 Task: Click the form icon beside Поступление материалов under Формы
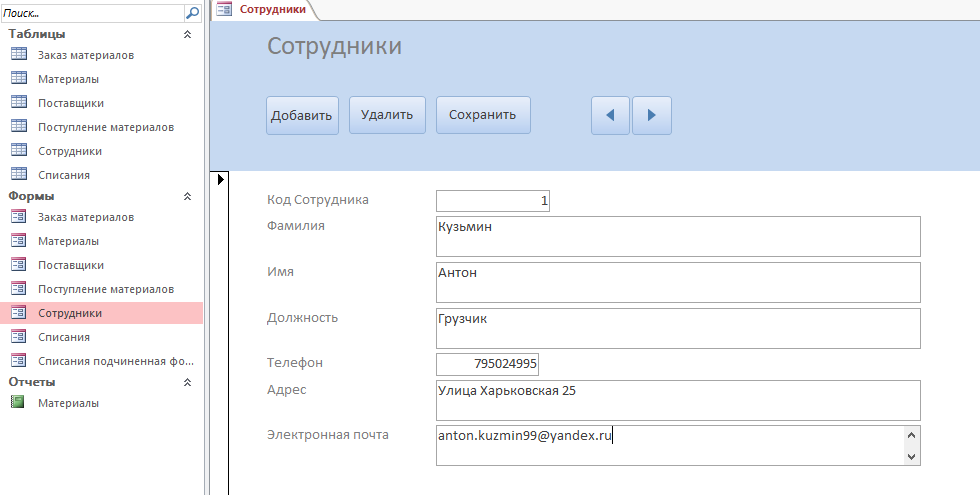(x=19, y=288)
